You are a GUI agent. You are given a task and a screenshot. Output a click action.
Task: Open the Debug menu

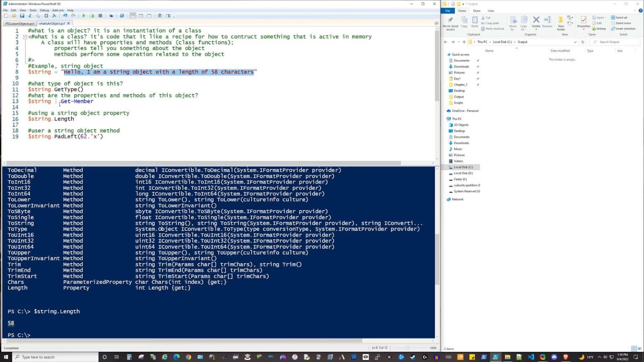44,10
